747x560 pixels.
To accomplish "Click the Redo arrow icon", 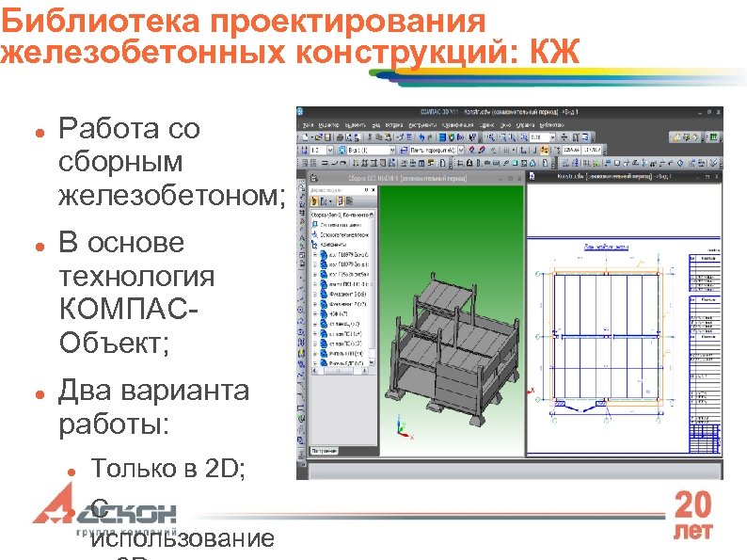I will coord(430,137).
